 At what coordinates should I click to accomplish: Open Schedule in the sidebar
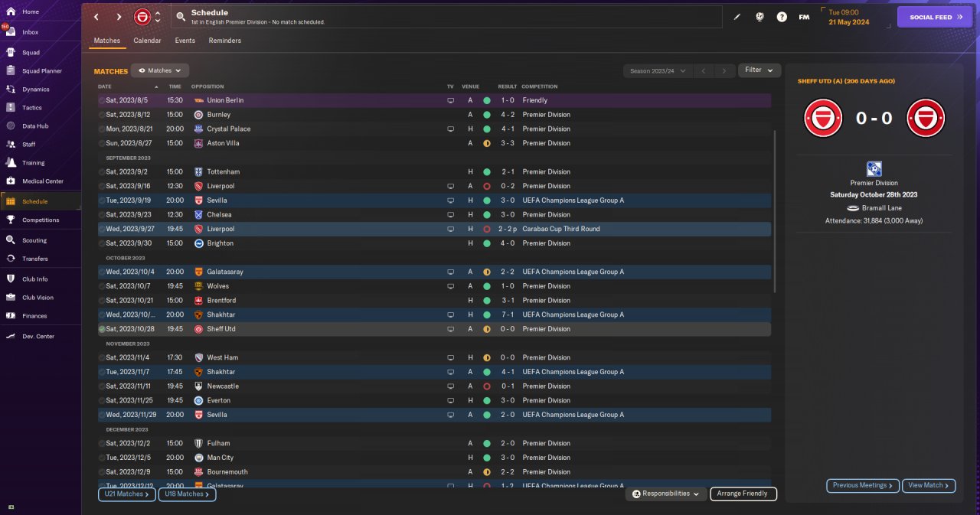41,201
